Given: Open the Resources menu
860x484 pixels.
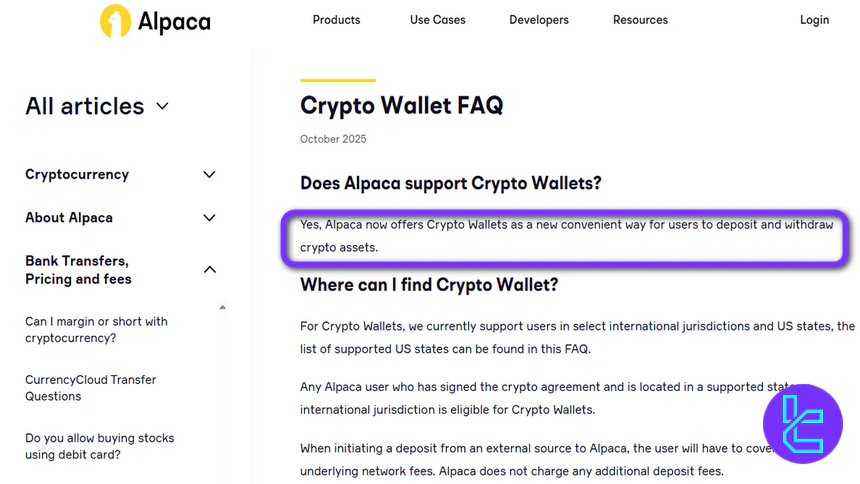Looking at the screenshot, I should click(x=640, y=20).
